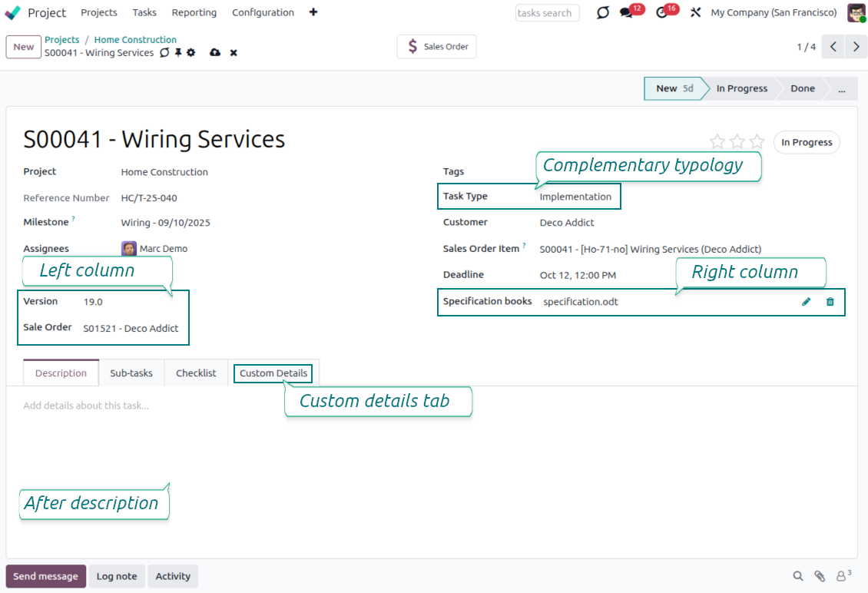The height and width of the screenshot is (593, 868).
Task: Open the activities clock icon with badge 16
Action: pyautogui.click(x=662, y=13)
